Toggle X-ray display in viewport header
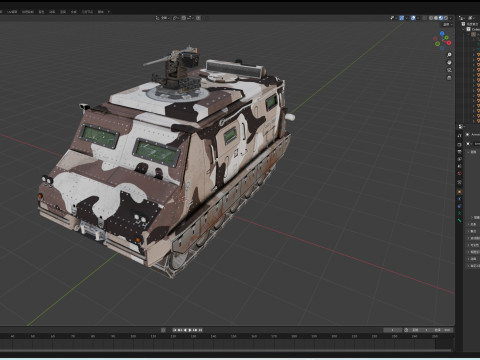The image size is (480, 360). [425, 18]
